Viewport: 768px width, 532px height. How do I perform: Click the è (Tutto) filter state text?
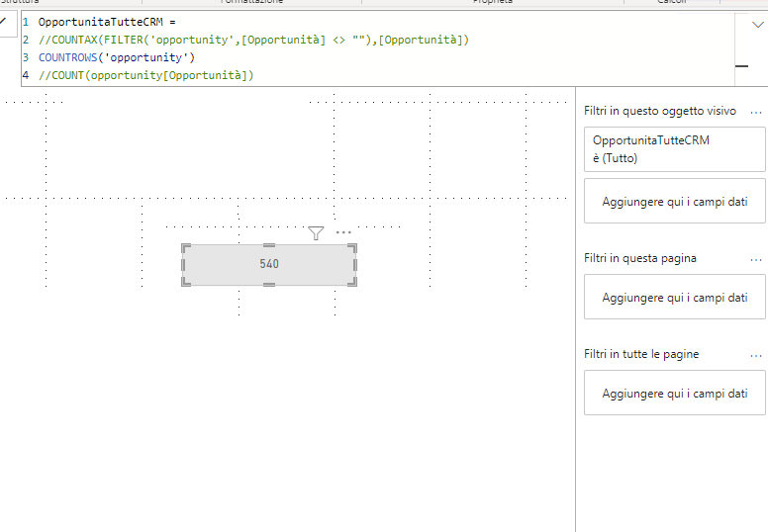pos(616,158)
